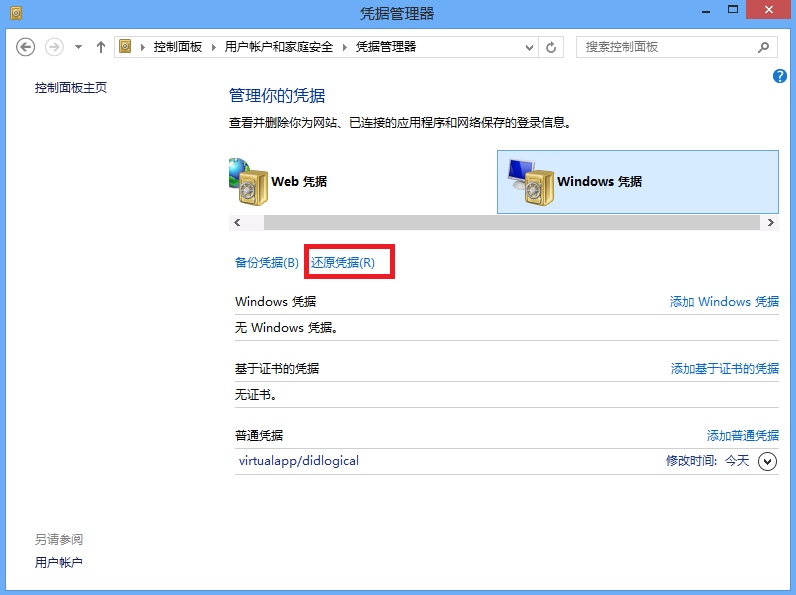Viewport: 796px width, 595px height.
Task: Click 添加普通凭据 link
Action: [x=743, y=436]
